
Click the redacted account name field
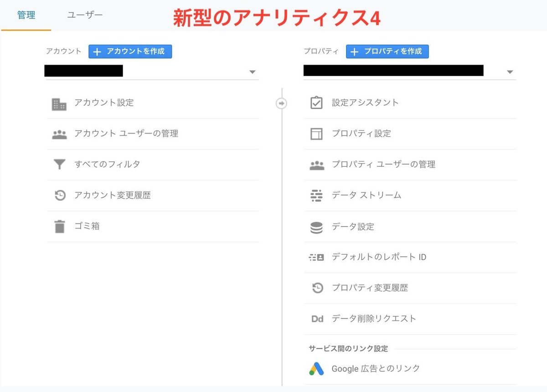pos(84,71)
